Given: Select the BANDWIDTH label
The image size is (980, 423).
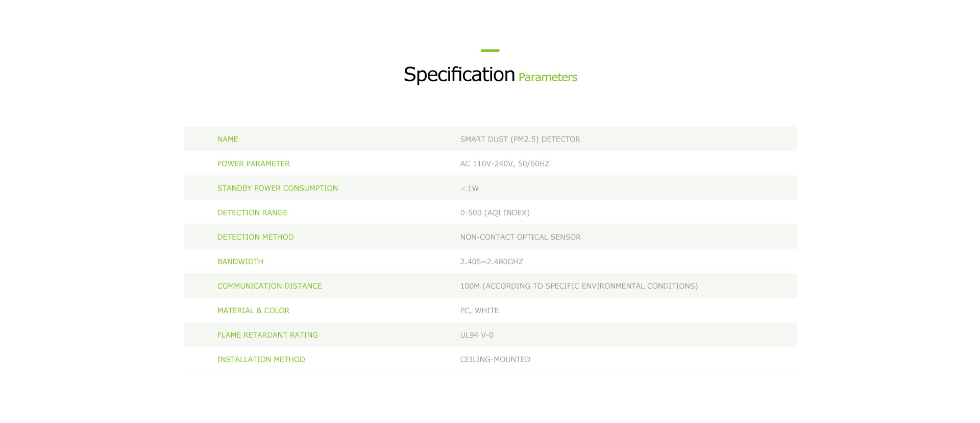Looking at the screenshot, I should point(240,262).
